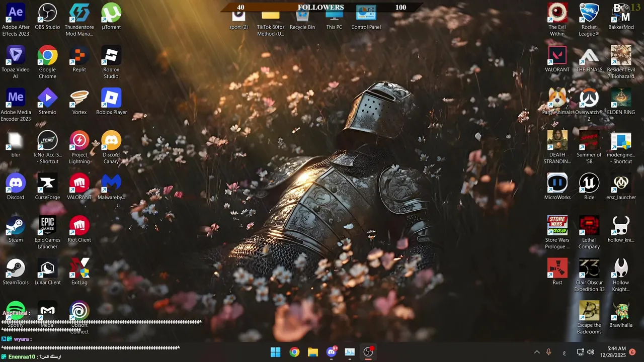
Task: Select the DEATH STRANDING shortcut
Action: coord(557,148)
